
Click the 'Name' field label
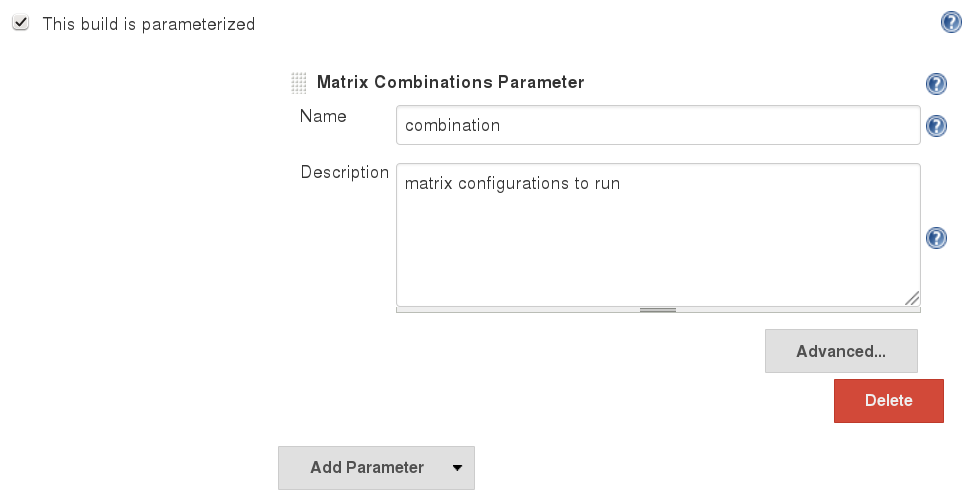(x=323, y=116)
